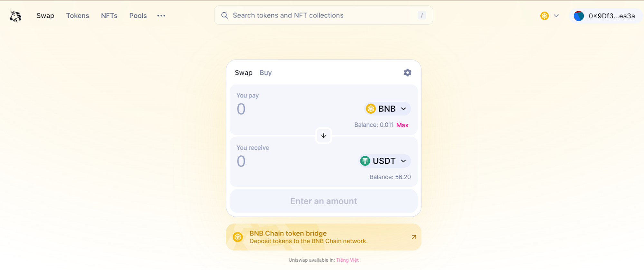Click the bridge banner external arrow icon
The height and width of the screenshot is (270, 644).
pos(414,237)
